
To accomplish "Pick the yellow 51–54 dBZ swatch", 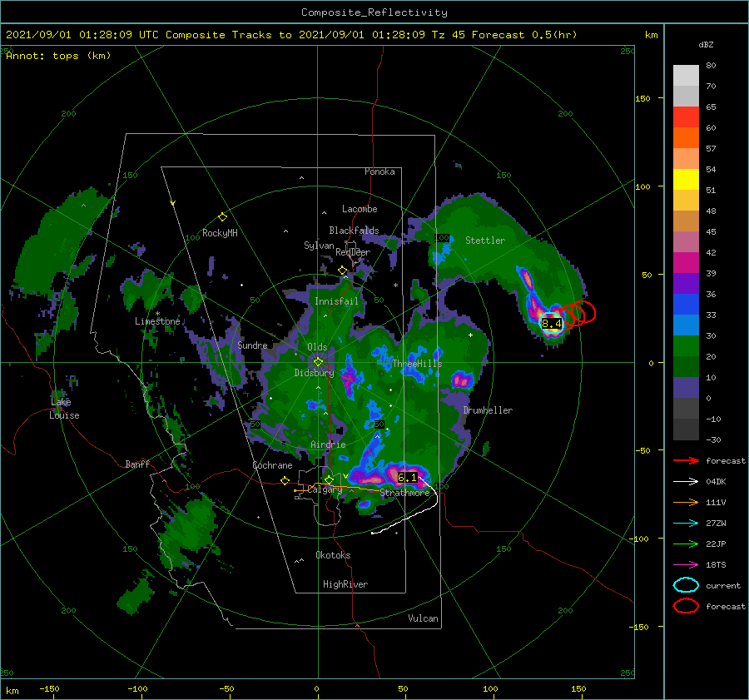I will (686, 179).
